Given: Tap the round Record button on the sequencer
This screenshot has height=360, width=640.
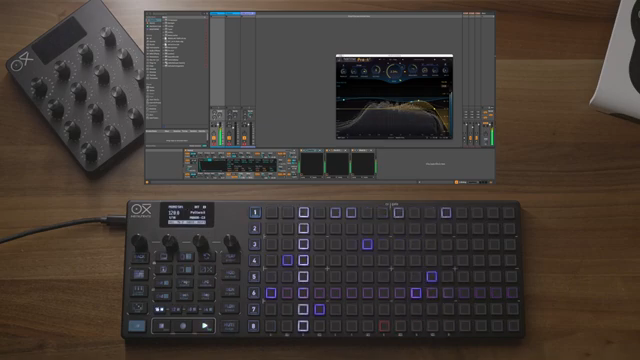Looking at the screenshot, I should [183, 326].
